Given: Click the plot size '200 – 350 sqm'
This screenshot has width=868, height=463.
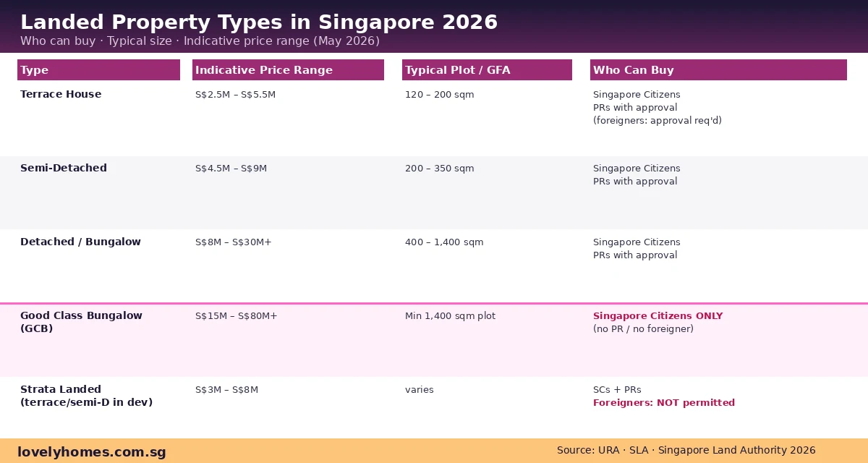Looking at the screenshot, I should [440, 169].
